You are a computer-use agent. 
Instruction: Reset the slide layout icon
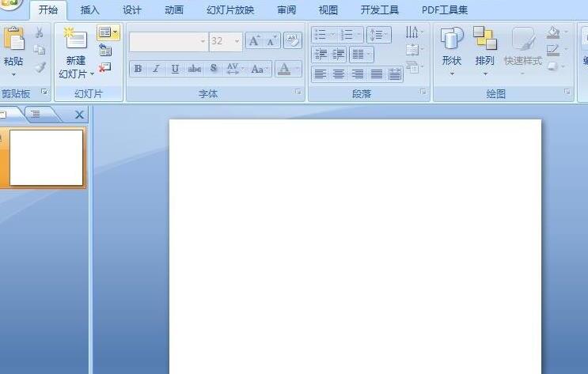[105, 50]
